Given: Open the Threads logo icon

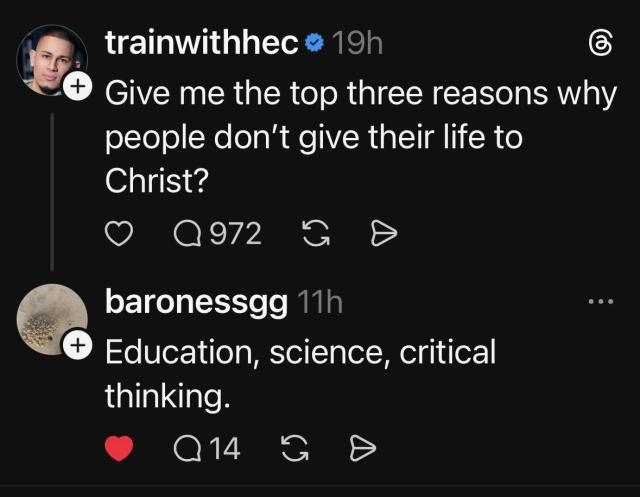Looking at the screenshot, I should 600,44.
